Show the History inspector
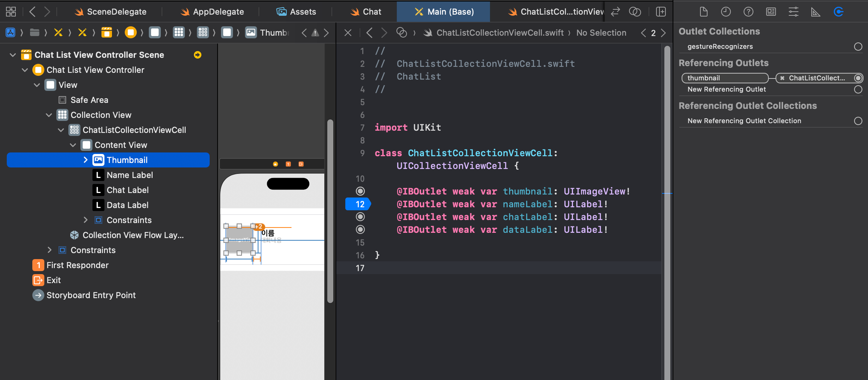The height and width of the screenshot is (380, 868). (726, 12)
